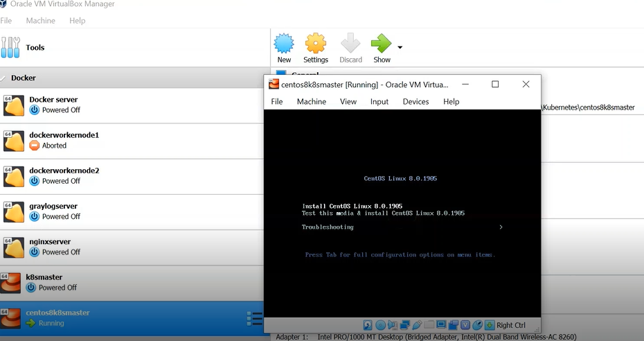Screen dimensions: 644x341
Task: Click the centos8k8smaster red hat OS icon
Action: [10, 318]
